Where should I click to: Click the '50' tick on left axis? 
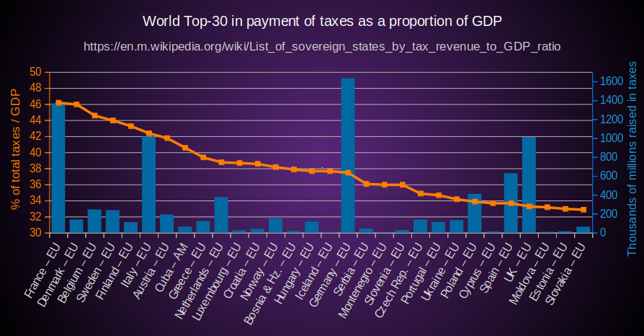coord(36,72)
